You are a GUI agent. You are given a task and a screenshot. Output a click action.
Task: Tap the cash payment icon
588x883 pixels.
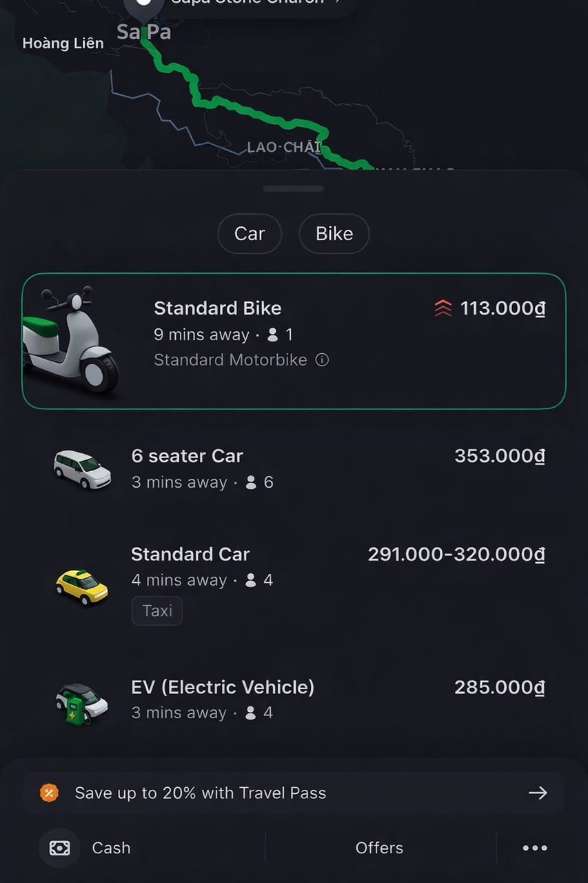pyautogui.click(x=60, y=848)
